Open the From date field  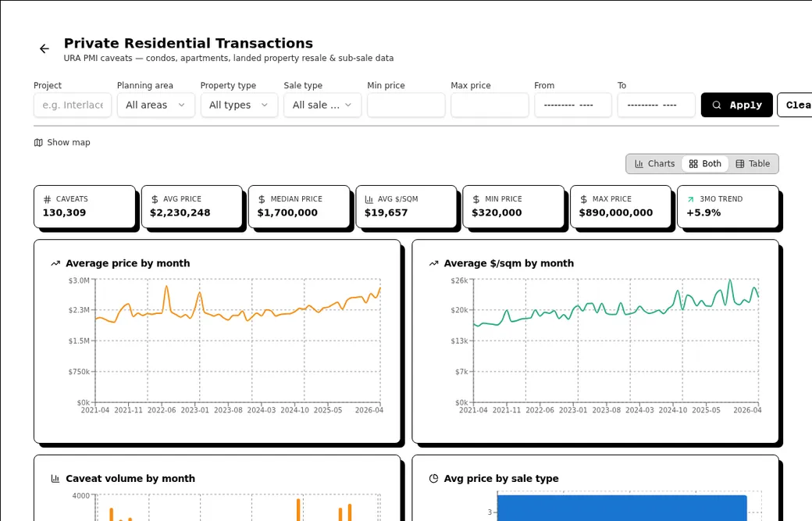click(x=573, y=105)
